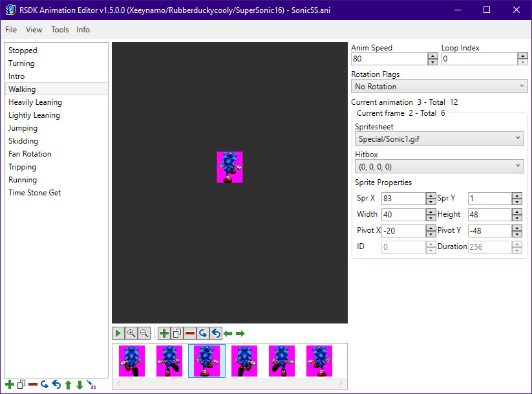Add a new frame to the animation

point(164,333)
